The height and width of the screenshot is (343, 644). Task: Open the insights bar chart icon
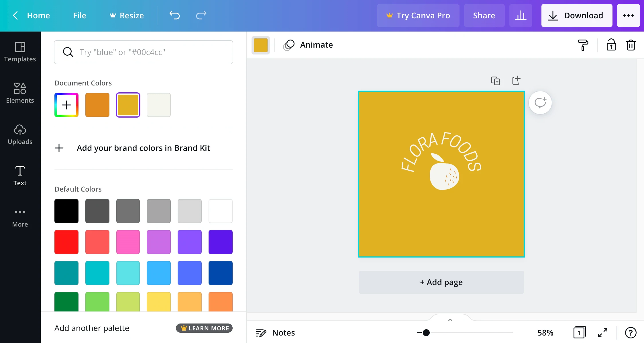click(521, 15)
